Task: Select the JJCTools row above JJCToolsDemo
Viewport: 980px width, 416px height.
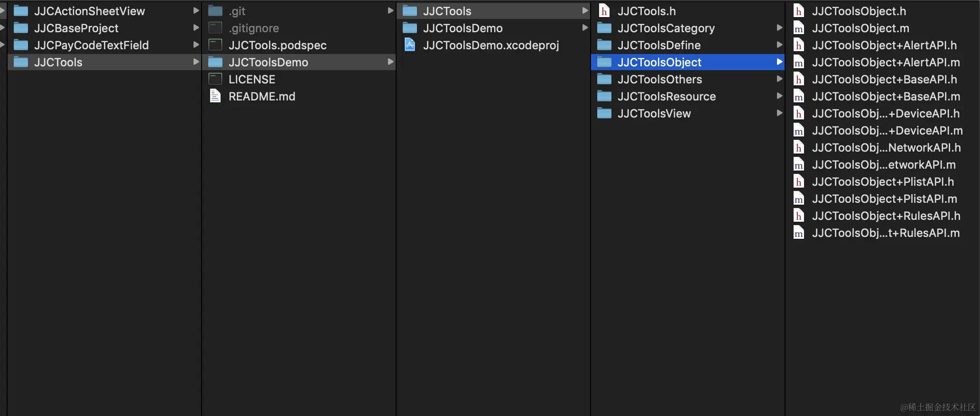Action: click(x=494, y=11)
